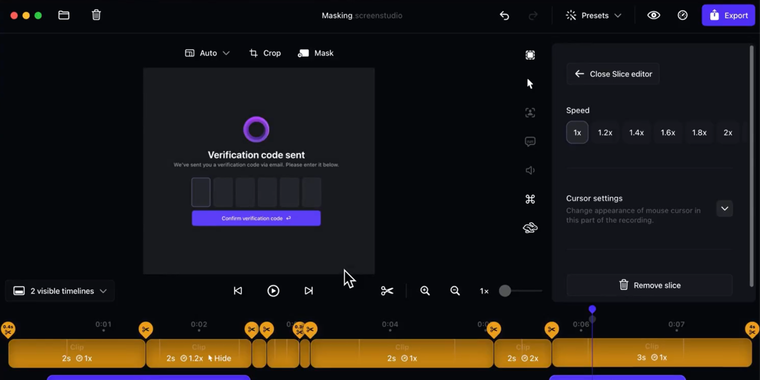760x380 pixels.
Task: Click the scissors cut tool
Action: point(387,291)
